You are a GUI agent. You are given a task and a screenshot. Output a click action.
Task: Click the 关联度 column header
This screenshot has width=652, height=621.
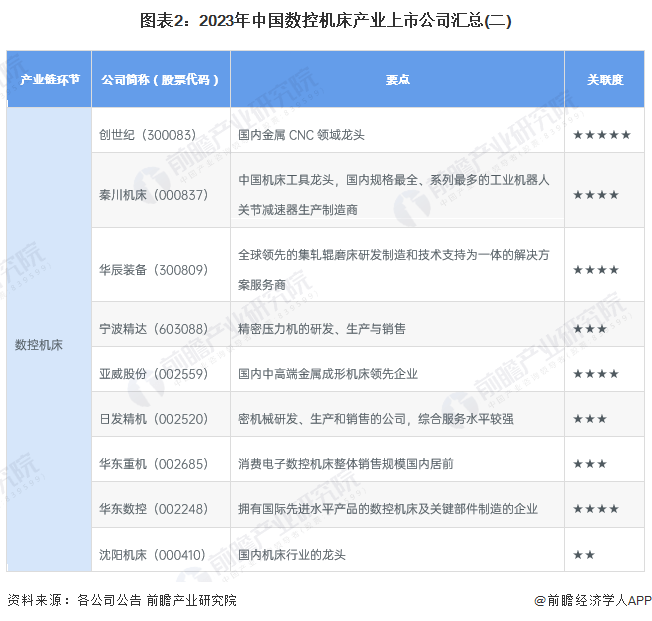pos(605,79)
